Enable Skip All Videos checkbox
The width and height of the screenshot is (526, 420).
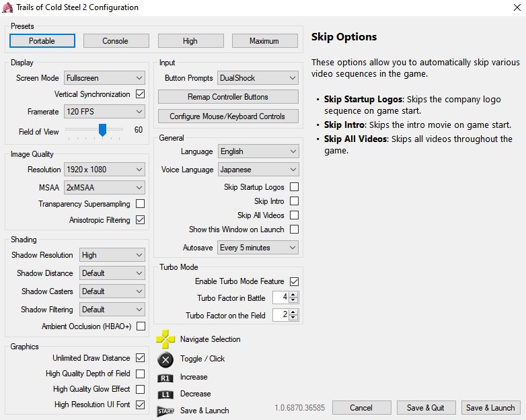click(294, 215)
